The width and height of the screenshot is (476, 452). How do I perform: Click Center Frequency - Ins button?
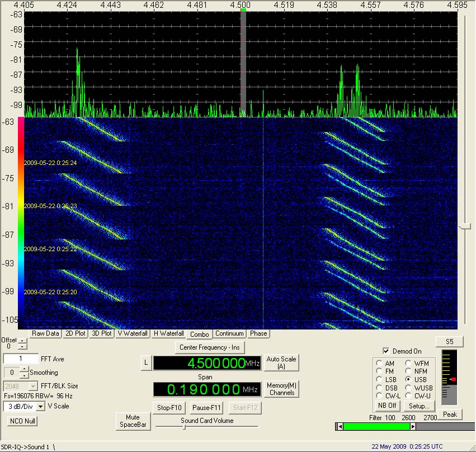point(209,347)
